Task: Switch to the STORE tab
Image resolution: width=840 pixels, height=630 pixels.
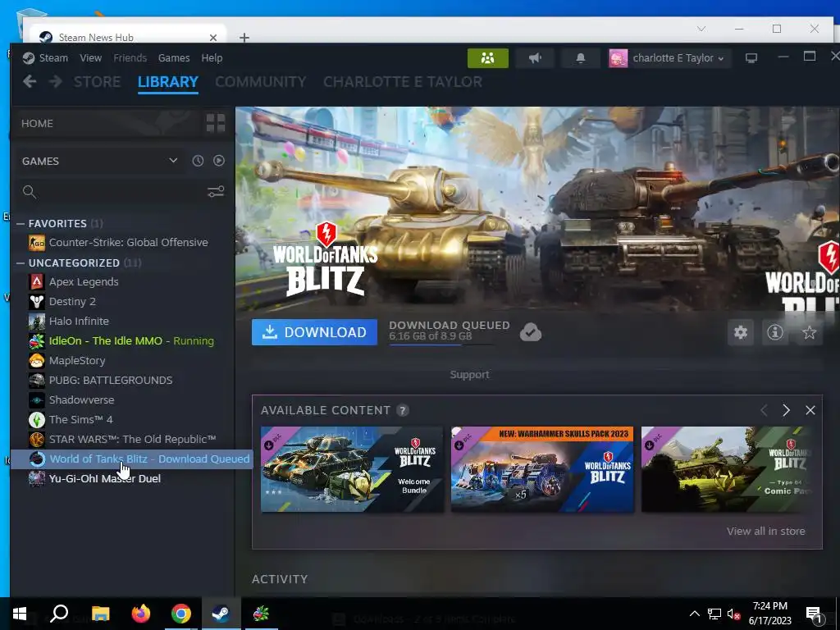Action: (97, 82)
